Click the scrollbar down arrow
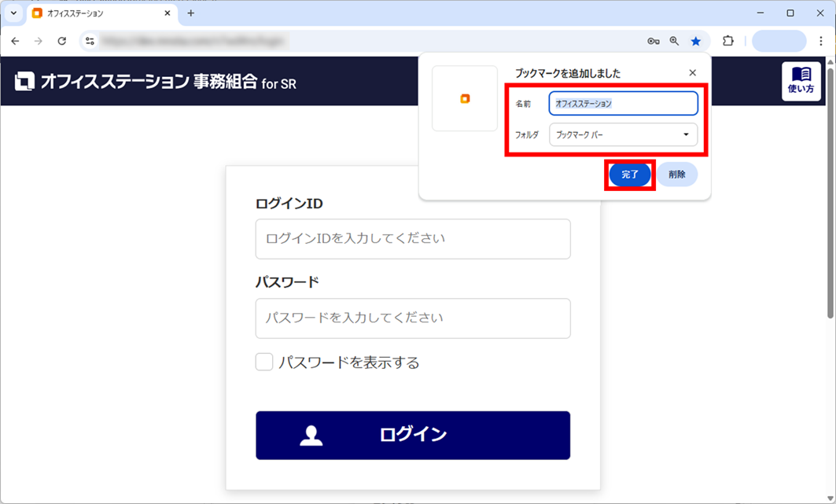 [x=830, y=498]
